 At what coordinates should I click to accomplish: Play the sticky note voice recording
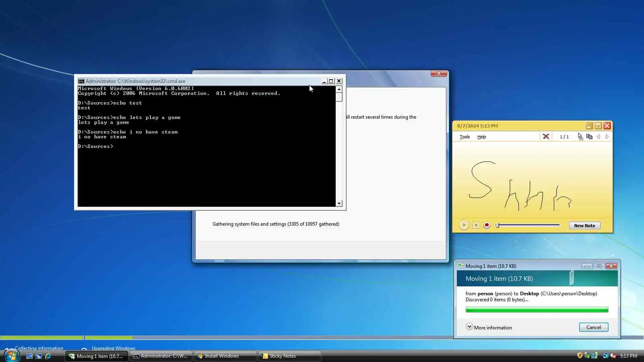[464, 225]
